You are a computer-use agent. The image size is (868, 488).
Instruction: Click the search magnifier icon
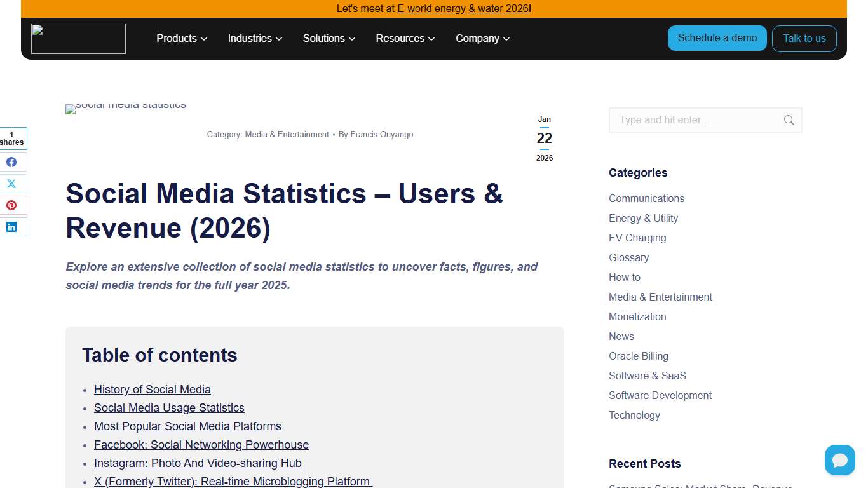tap(789, 120)
